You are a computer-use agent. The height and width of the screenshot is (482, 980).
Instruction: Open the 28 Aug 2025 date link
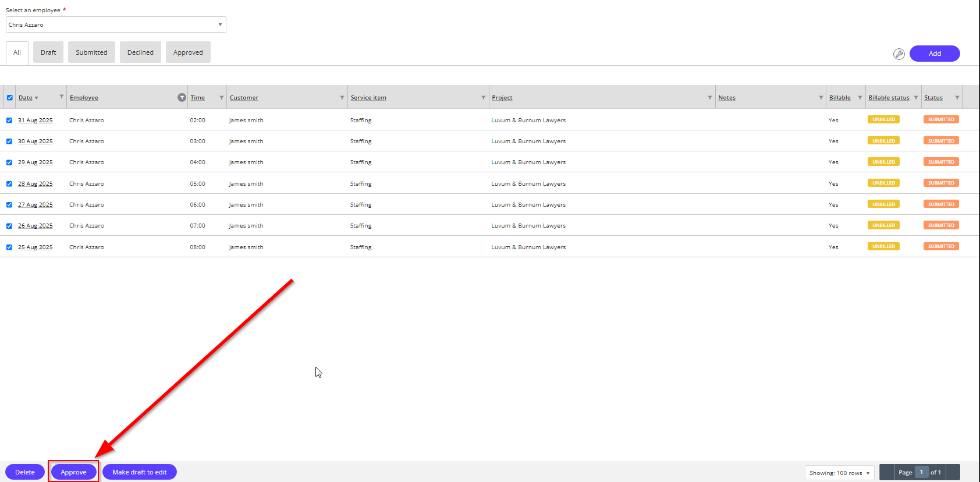(35, 184)
